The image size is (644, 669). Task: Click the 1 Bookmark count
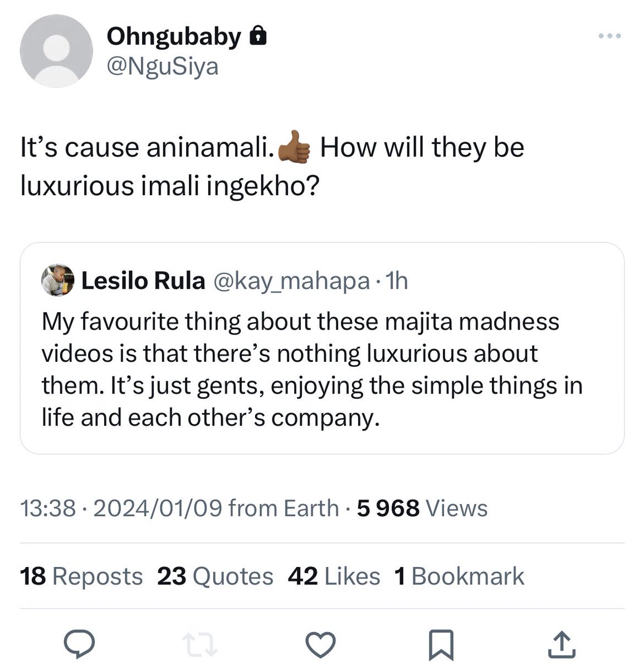(x=459, y=576)
